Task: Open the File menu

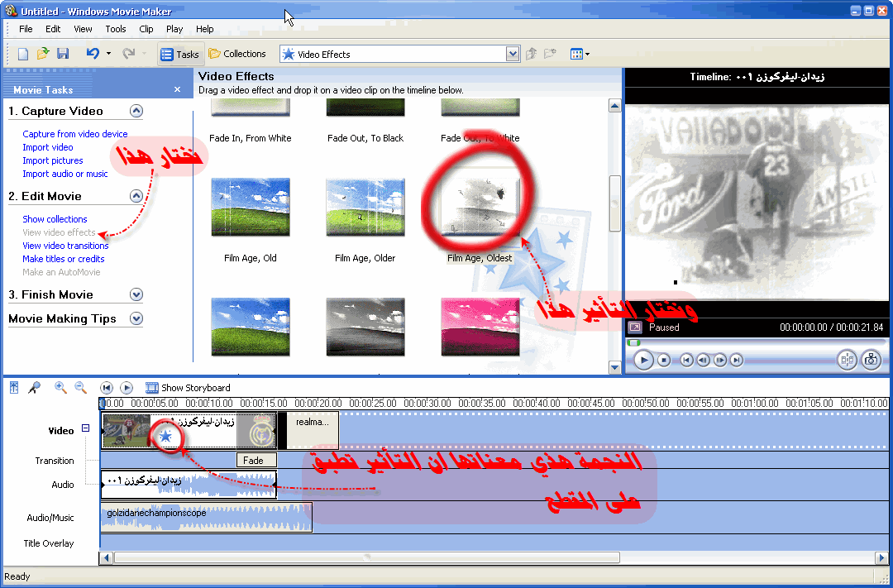Action: tap(26, 29)
